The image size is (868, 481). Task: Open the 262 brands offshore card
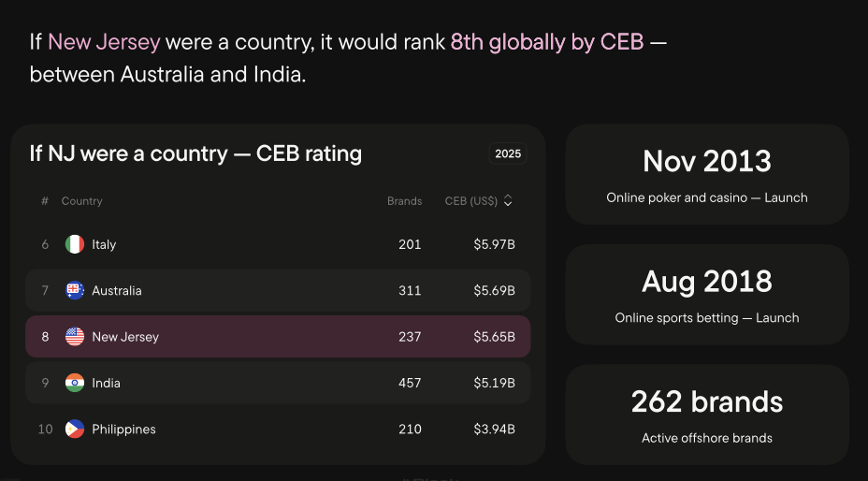pos(707,415)
